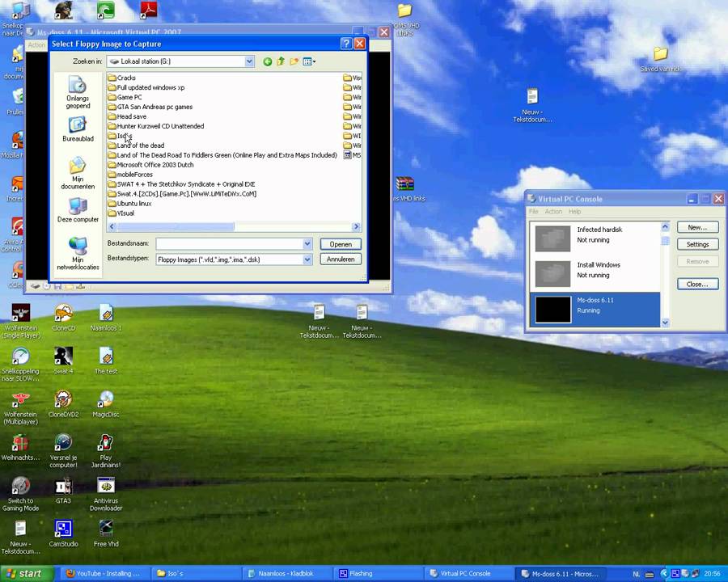This screenshot has width=728, height=582.
Task: Open Wolfenstein (Single Player) desktop icon
Action: click(x=21, y=321)
